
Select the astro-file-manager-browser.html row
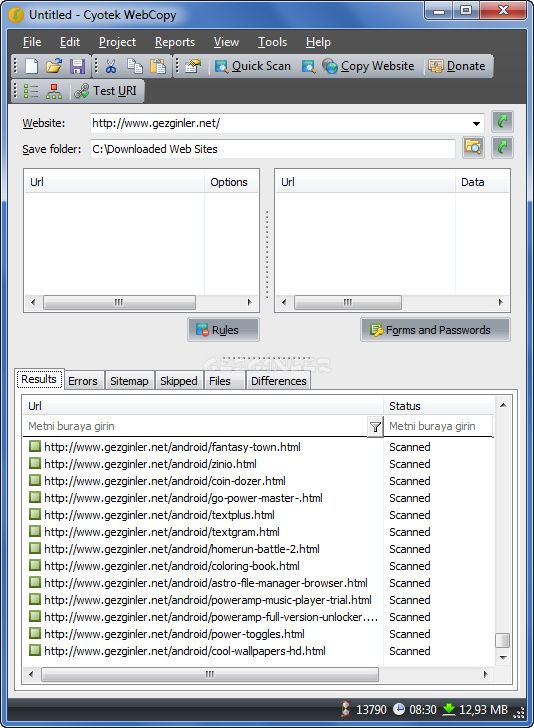point(258,583)
